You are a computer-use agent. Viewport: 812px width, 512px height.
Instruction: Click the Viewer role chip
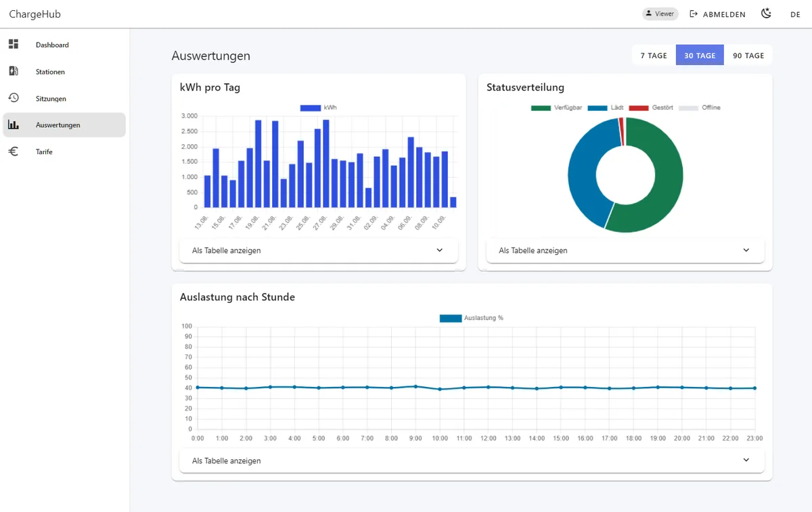[x=660, y=14]
